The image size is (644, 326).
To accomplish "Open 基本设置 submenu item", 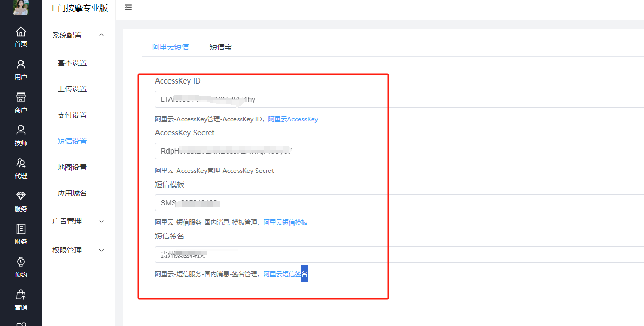I will pos(72,63).
